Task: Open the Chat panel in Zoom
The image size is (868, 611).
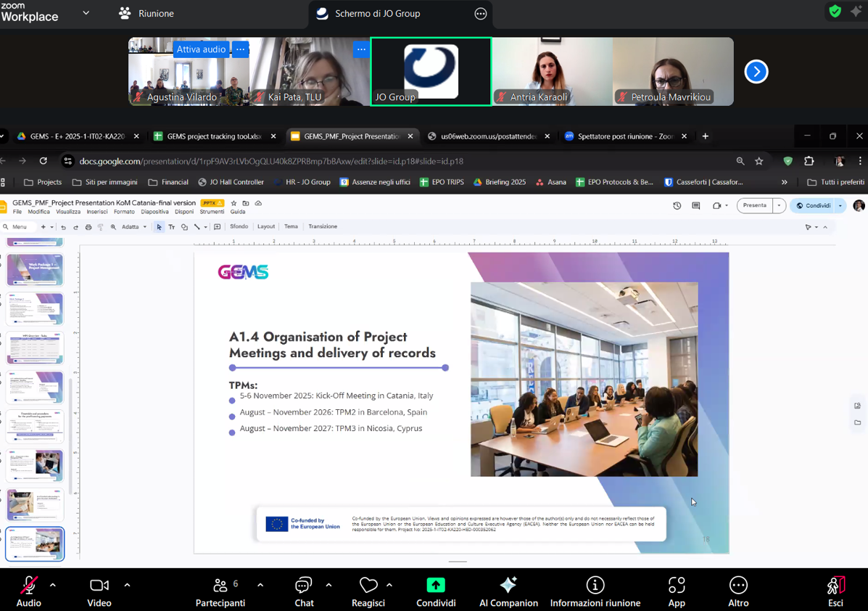Action: pyautogui.click(x=304, y=586)
